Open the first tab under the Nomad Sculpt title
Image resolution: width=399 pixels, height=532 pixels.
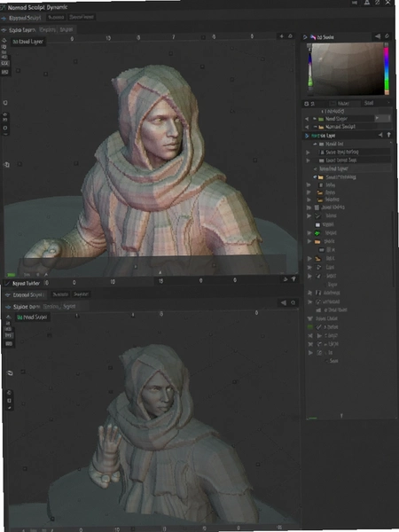(25, 18)
